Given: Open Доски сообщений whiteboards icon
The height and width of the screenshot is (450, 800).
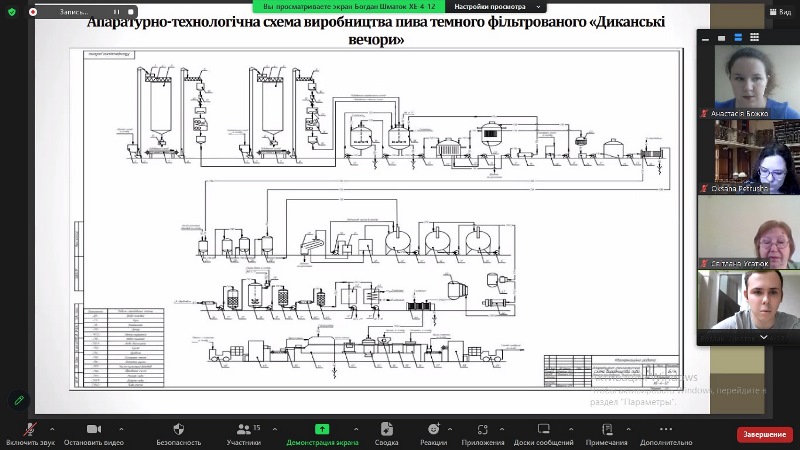Looking at the screenshot, I should tap(544, 429).
